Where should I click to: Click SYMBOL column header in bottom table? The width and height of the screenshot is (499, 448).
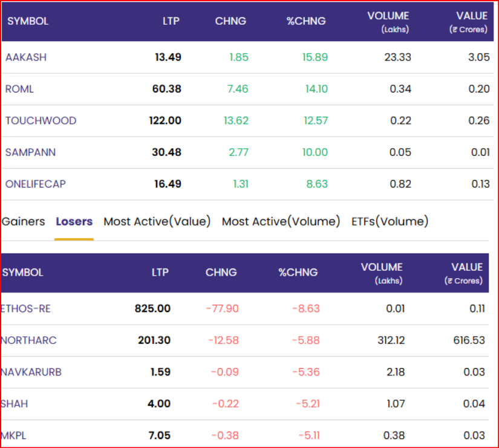23,273
